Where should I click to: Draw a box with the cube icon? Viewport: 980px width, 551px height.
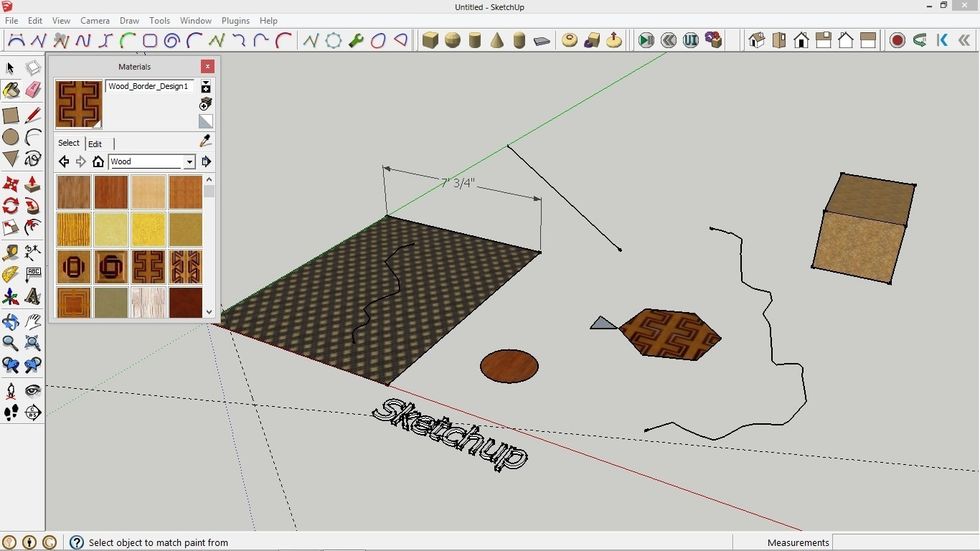click(x=430, y=41)
